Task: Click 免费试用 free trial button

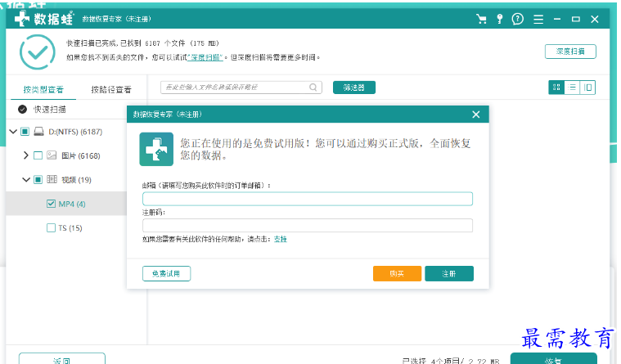Action: coord(166,273)
